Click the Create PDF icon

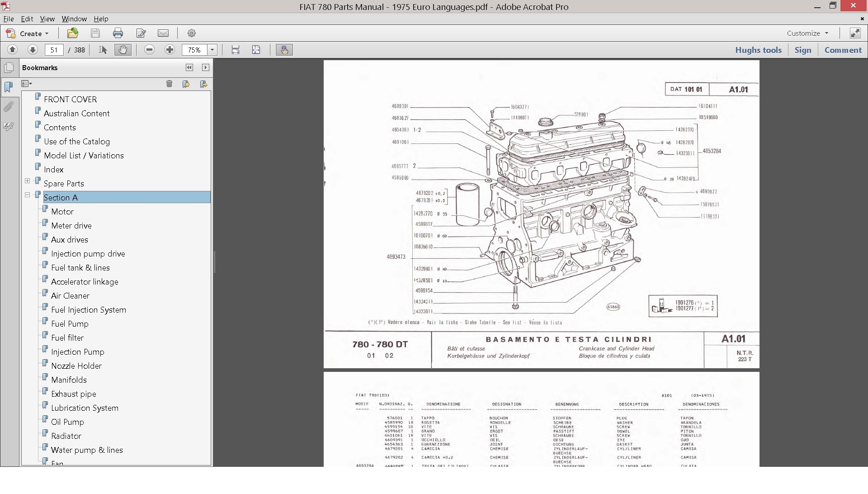point(10,33)
